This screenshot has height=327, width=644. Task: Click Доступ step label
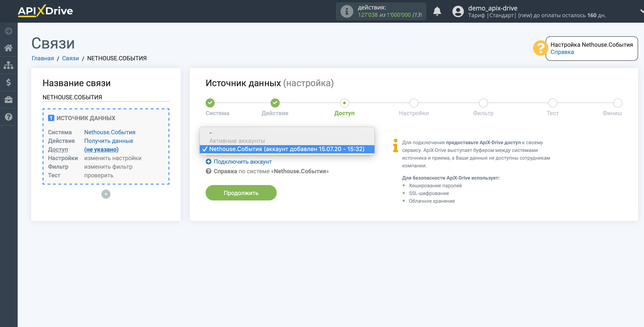tap(344, 113)
